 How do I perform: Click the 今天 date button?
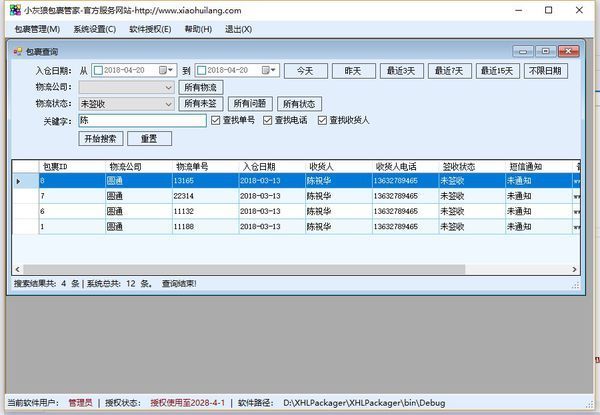point(306,71)
